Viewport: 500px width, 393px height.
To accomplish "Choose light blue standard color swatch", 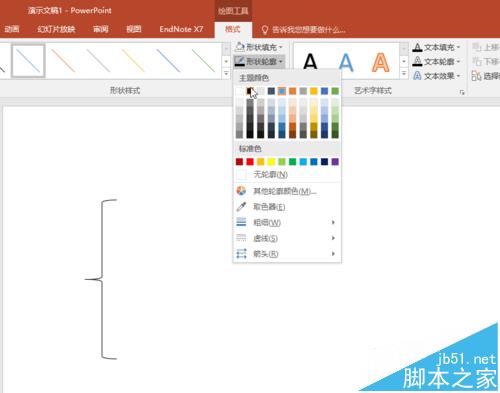I will (303, 162).
